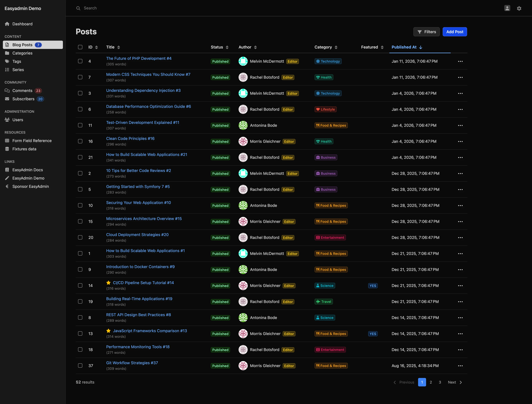Click the Fixtures data database icon
532x404 pixels.
[7, 149]
